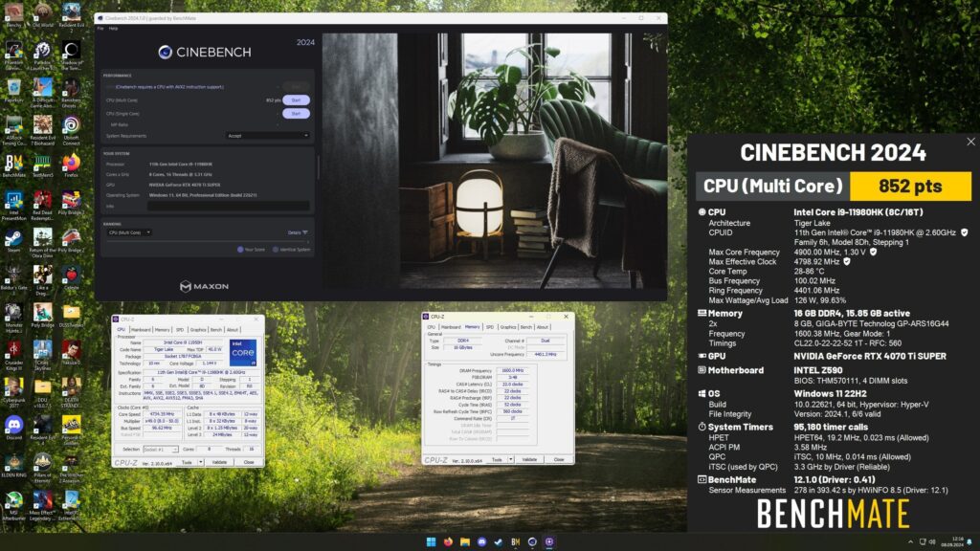Open the Ranking CPU (Multi Core) dropdown

(129, 232)
